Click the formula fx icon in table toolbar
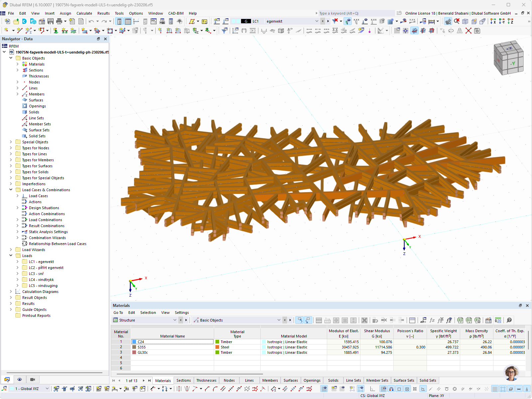532x399 pixels. (x=432, y=320)
